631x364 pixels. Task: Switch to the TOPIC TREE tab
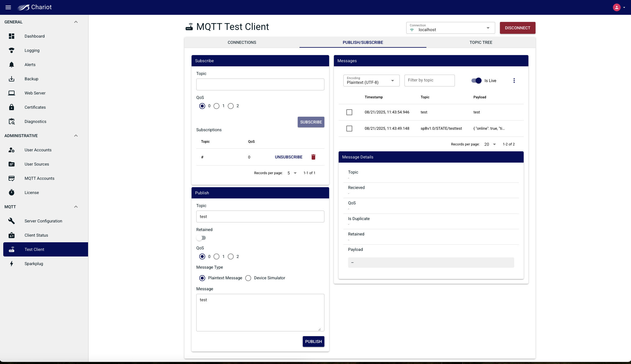(481, 42)
